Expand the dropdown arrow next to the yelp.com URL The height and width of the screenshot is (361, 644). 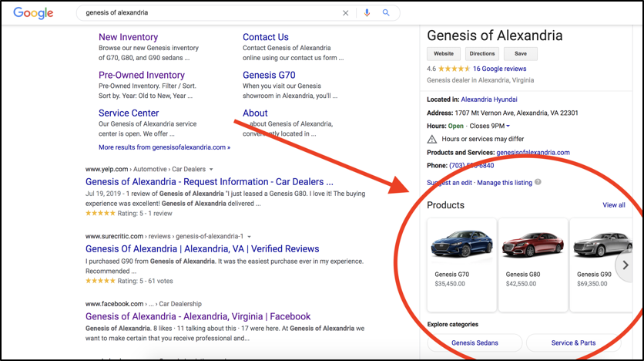pyautogui.click(x=211, y=169)
